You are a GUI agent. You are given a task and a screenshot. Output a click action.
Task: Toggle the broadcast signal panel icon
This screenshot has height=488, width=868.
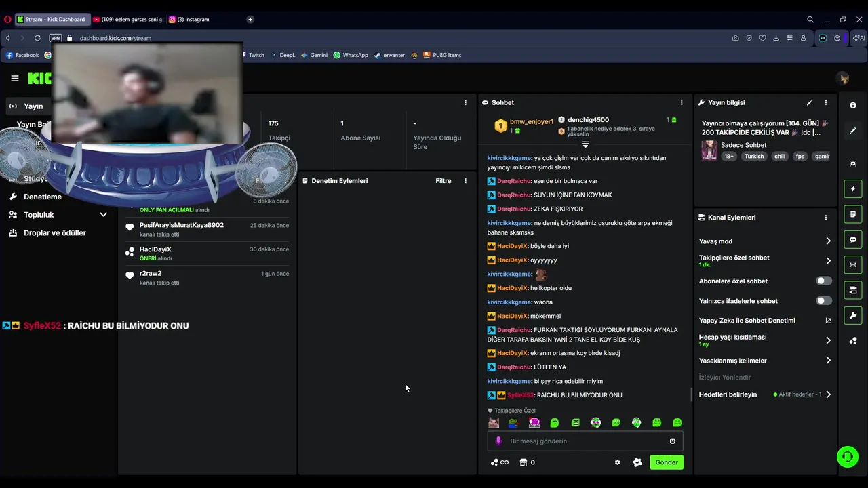pyautogui.click(x=853, y=265)
